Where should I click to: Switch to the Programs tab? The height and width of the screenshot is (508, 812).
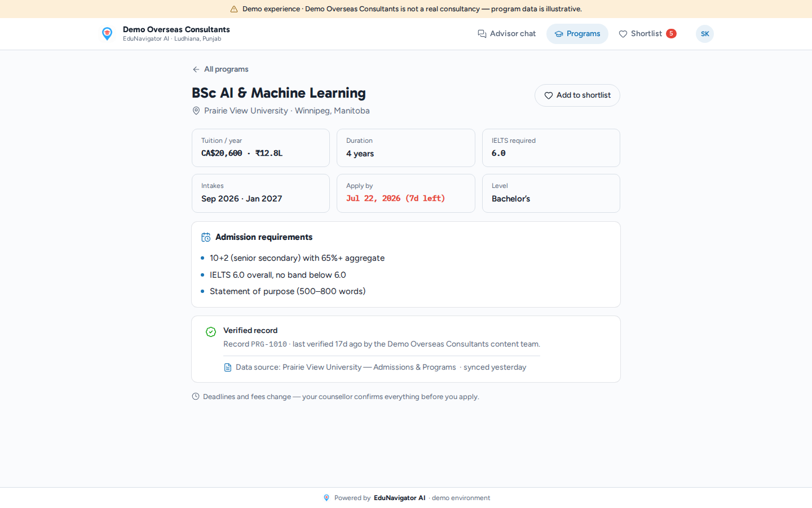click(x=577, y=34)
